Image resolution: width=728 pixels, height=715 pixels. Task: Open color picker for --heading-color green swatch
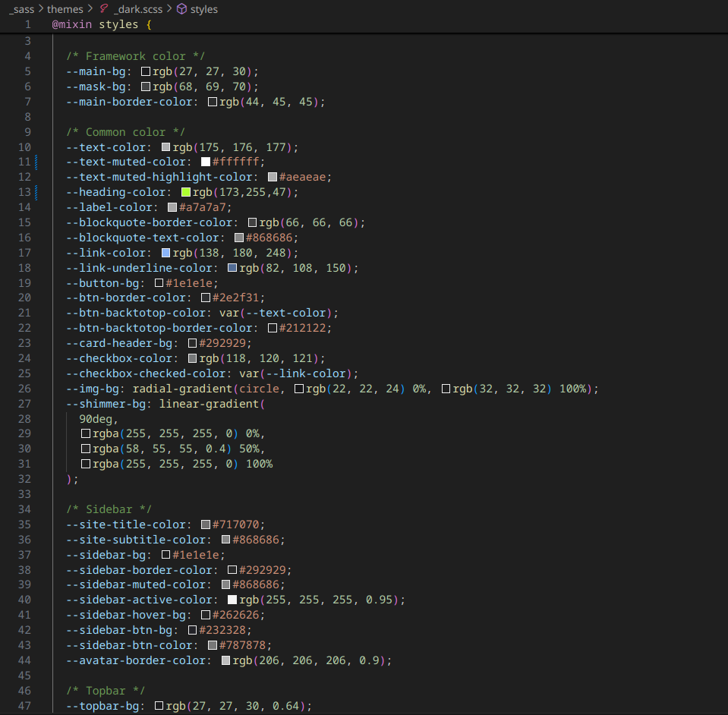tap(186, 192)
